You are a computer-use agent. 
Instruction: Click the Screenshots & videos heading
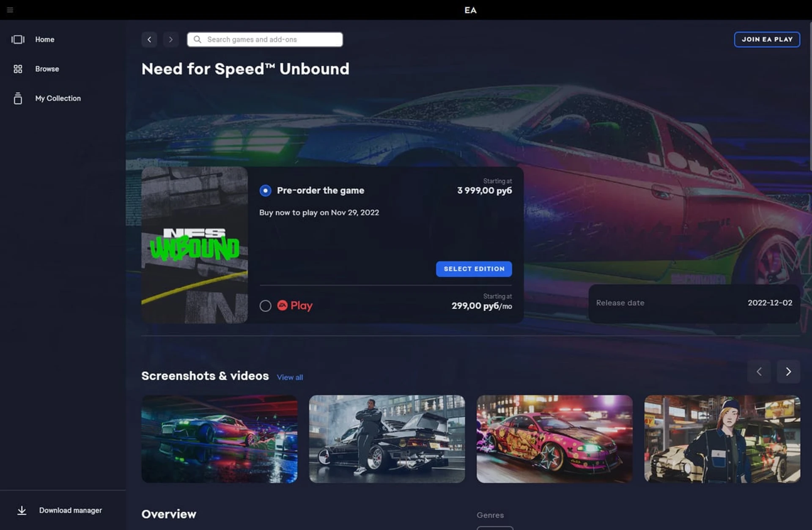pyautogui.click(x=205, y=376)
